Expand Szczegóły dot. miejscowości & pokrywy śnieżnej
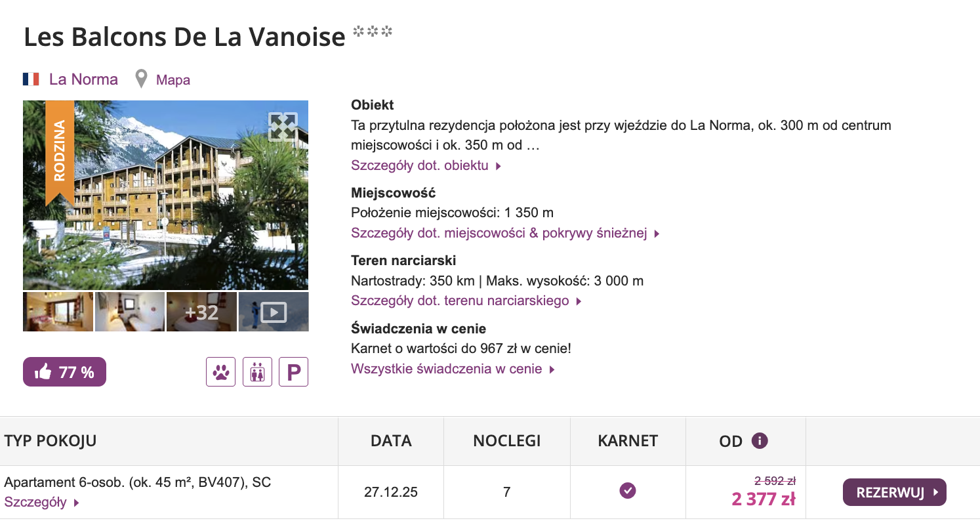This screenshot has height=525, width=980. click(x=505, y=233)
